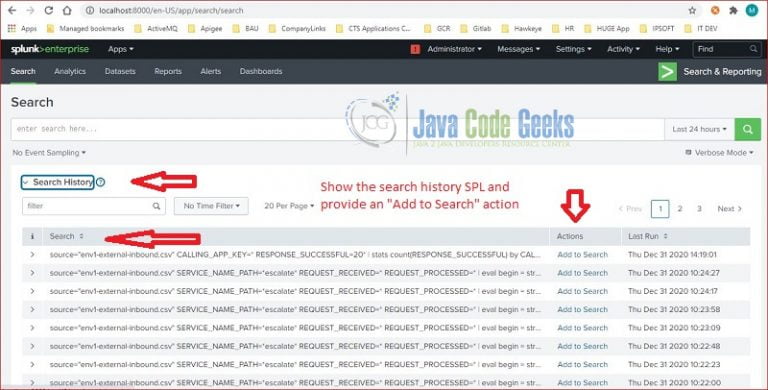Open the Verbose Mode selector
Screen dimensions: 768x390
pos(719,153)
